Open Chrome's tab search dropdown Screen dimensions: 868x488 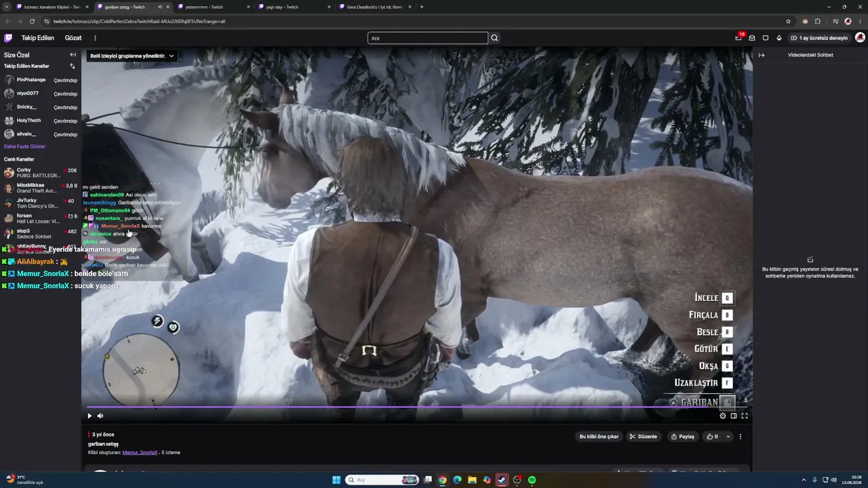click(8, 7)
